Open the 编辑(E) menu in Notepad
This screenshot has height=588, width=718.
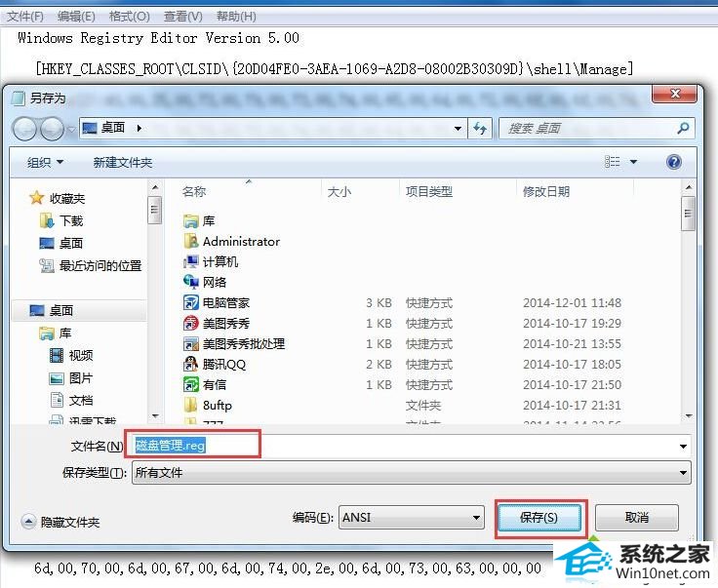(x=76, y=17)
